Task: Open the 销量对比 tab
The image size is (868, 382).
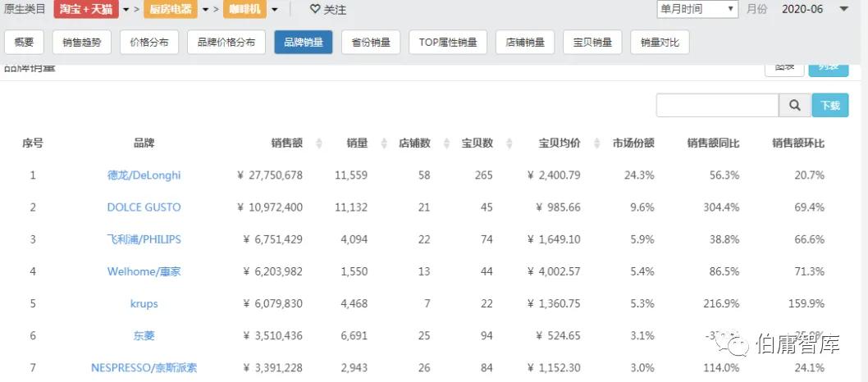Action: coord(660,42)
